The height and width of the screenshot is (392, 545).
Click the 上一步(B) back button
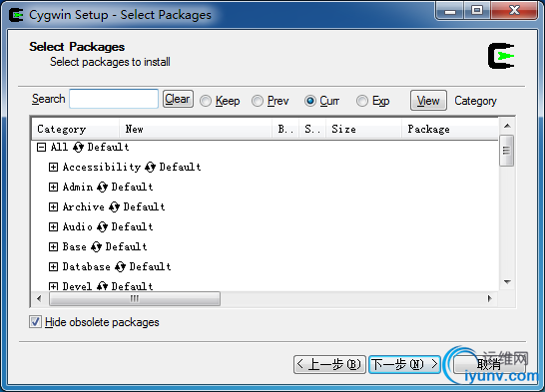[x=329, y=364]
